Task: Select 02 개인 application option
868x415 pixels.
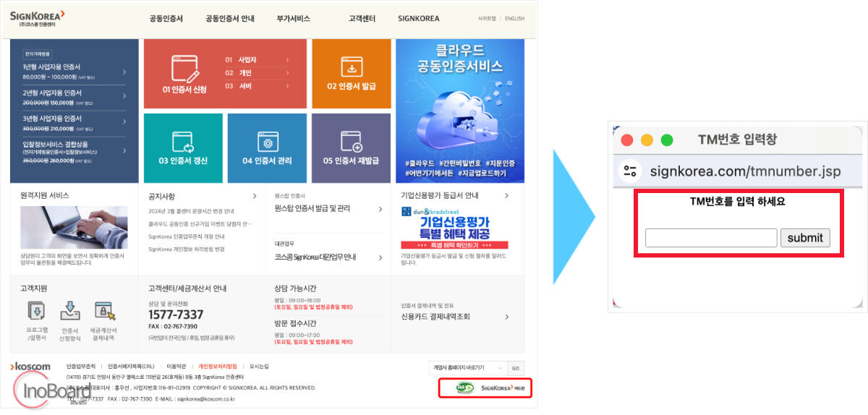Action: (258, 73)
